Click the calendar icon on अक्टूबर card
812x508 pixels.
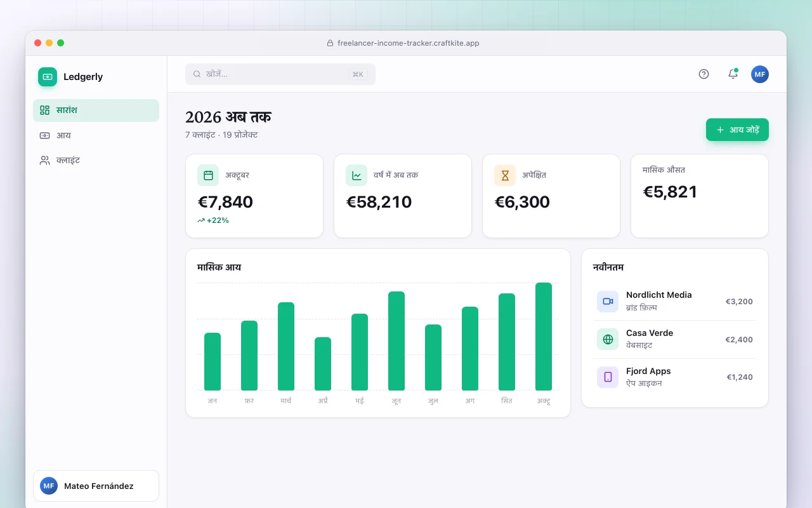click(x=208, y=175)
